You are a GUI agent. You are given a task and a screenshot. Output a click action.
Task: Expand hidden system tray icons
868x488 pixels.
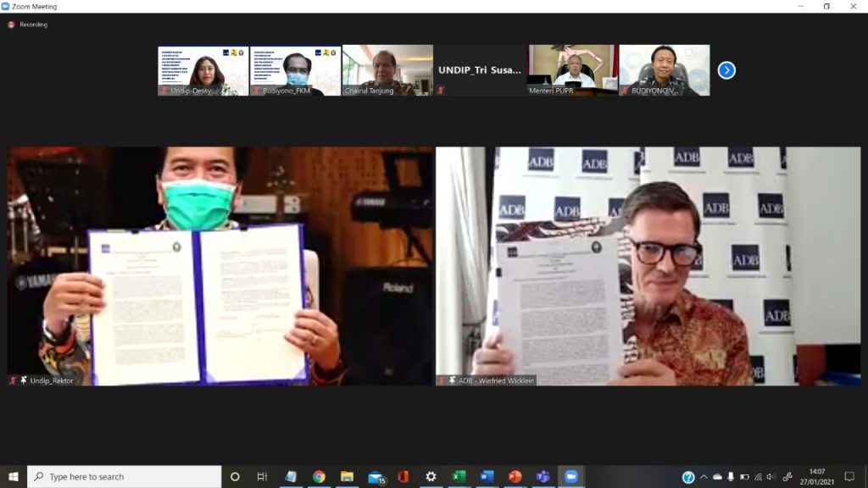(704, 477)
